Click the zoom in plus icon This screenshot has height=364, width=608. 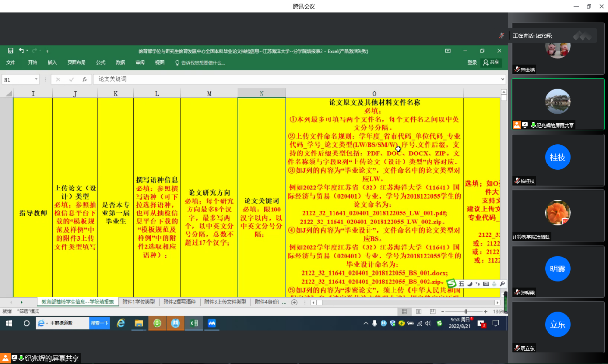(486, 312)
